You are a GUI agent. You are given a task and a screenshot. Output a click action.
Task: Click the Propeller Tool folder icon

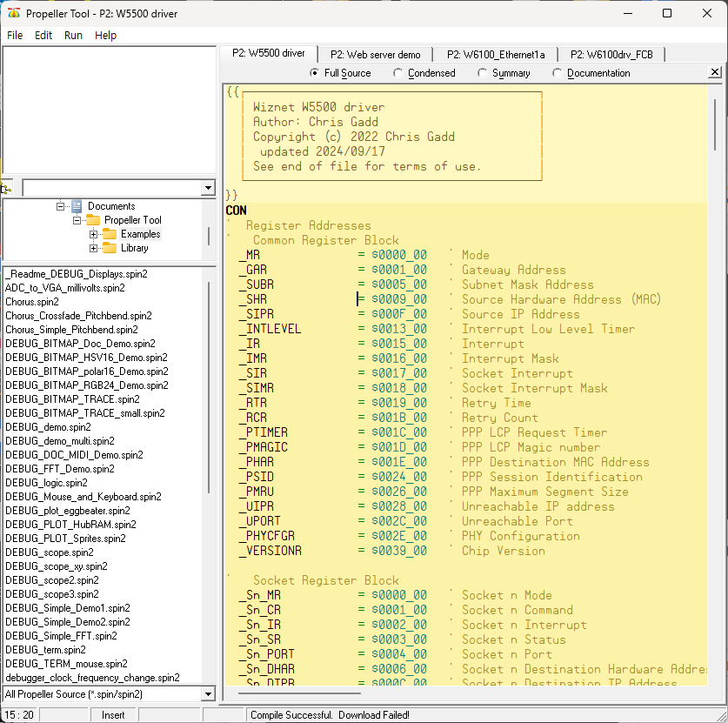click(92, 220)
